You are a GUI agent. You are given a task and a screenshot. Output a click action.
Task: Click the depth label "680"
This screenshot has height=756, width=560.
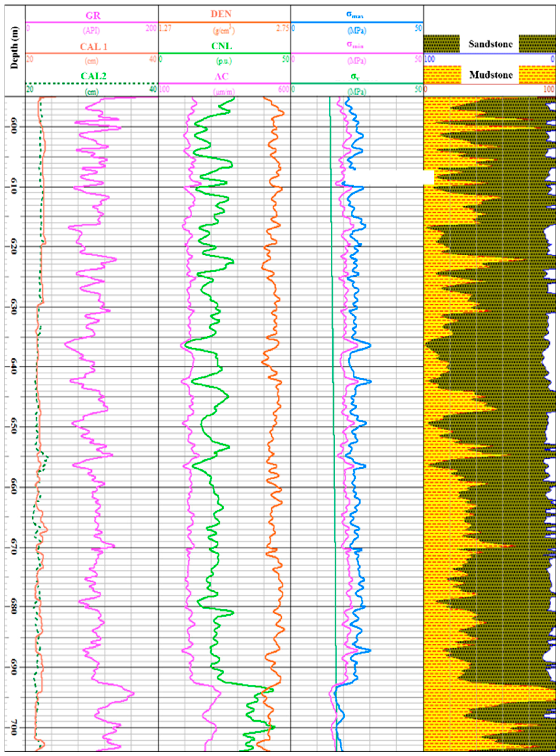click(x=15, y=607)
